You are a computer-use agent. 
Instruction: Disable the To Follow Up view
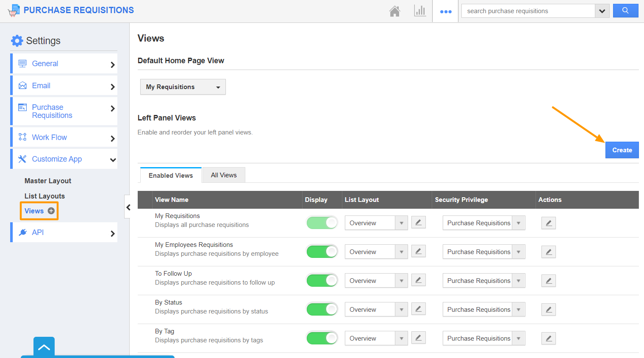(322, 280)
